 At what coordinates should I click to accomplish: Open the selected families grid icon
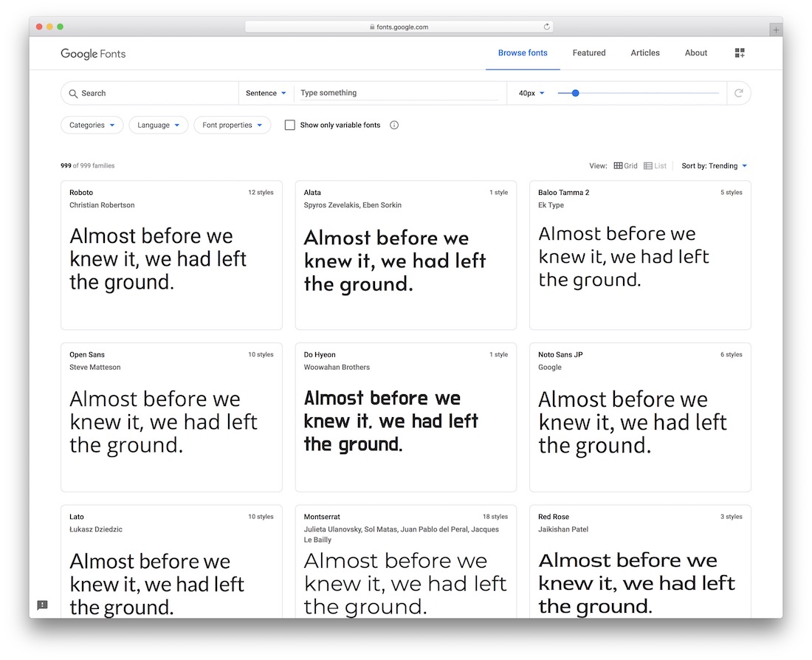coord(740,53)
